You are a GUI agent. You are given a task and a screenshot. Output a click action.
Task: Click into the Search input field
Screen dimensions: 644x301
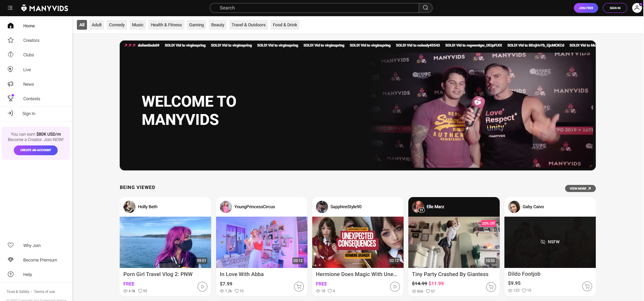coord(314,8)
